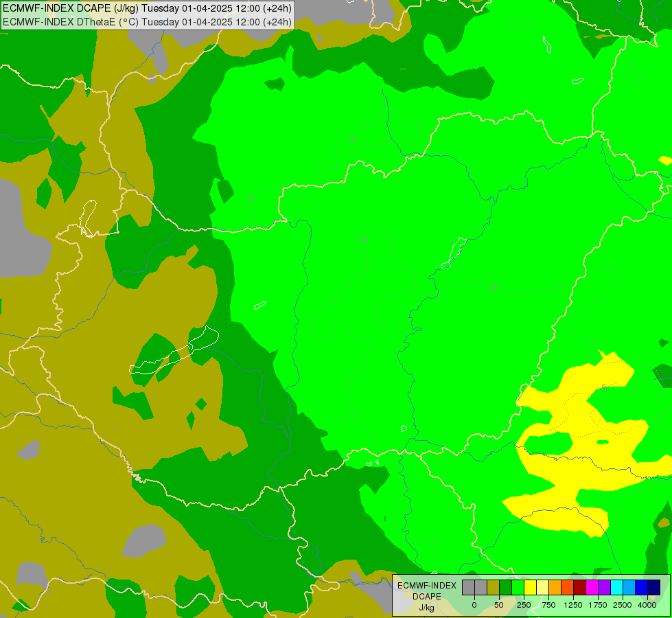Click the pale yellow legend swatch before 750
This screenshot has height=618, width=672.
click(x=542, y=587)
